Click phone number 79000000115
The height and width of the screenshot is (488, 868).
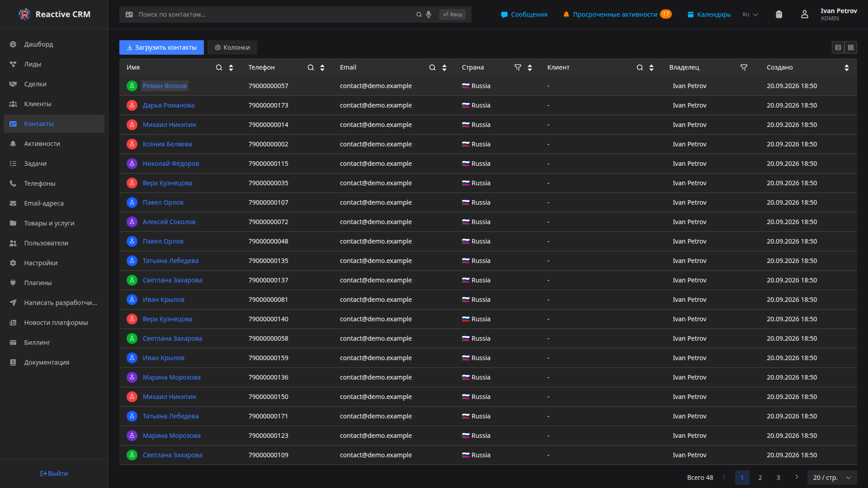(x=268, y=164)
